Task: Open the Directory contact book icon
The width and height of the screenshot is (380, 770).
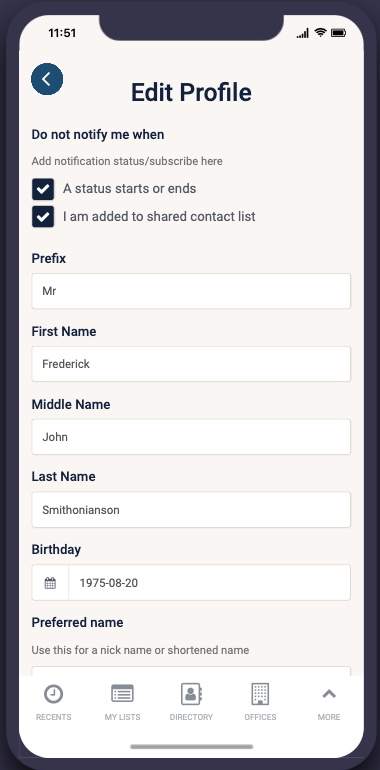Action: (191, 694)
